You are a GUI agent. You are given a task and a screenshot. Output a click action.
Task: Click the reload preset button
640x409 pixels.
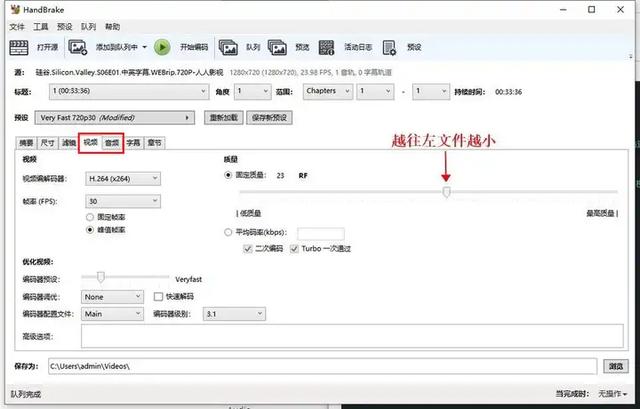(224, 118)
